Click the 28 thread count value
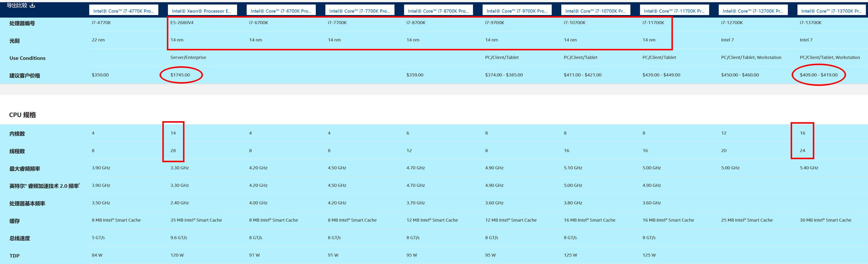 point(173,151)
